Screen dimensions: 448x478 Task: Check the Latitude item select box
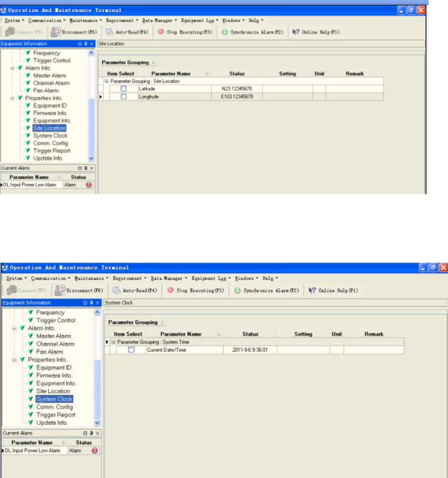pyautogui.click(x=123, y=89)
